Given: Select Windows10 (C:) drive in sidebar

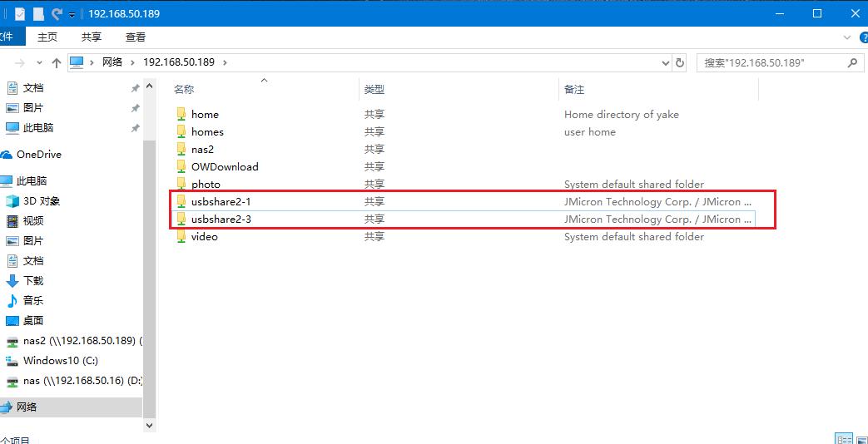Looking at the screenshot, I should click(x=60, y=361).
